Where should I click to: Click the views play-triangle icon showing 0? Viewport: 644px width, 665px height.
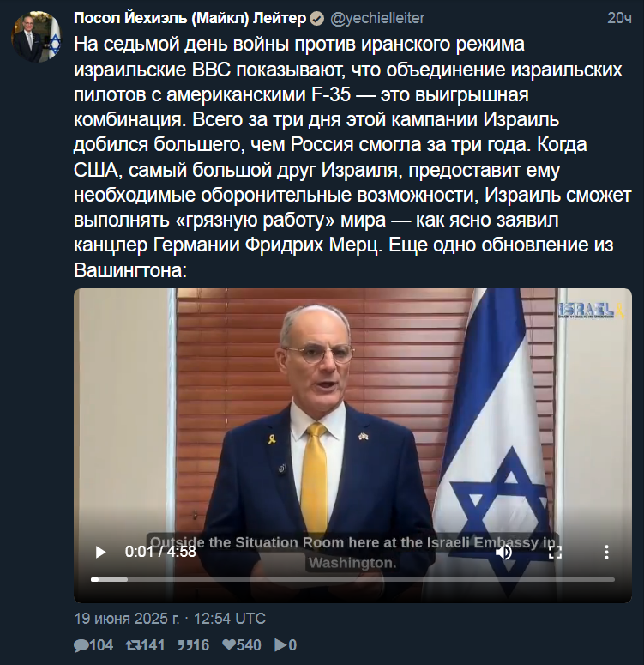coord(280,645)
